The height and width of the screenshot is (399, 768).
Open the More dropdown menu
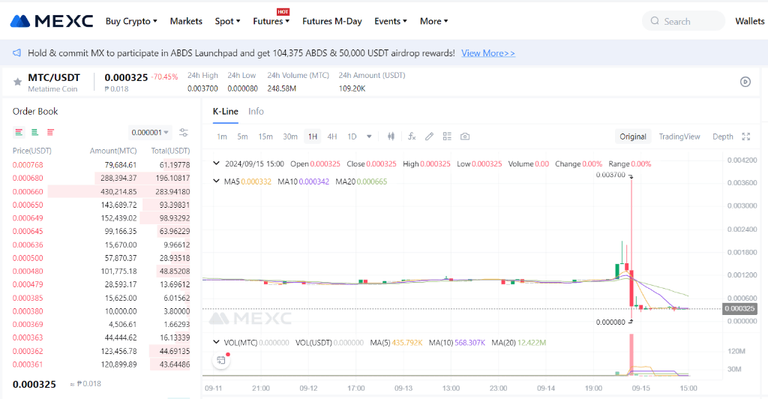(x=434, y=21)
